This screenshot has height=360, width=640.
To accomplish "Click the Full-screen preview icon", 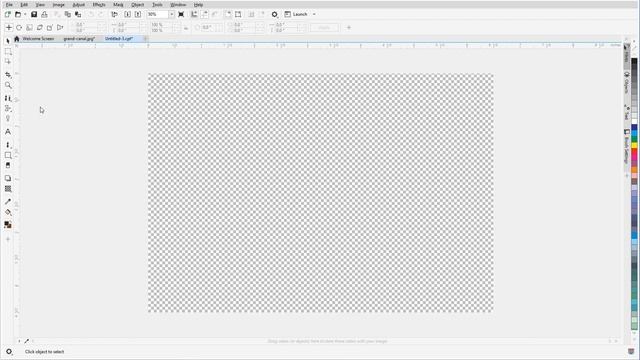I will click(181, 14).
